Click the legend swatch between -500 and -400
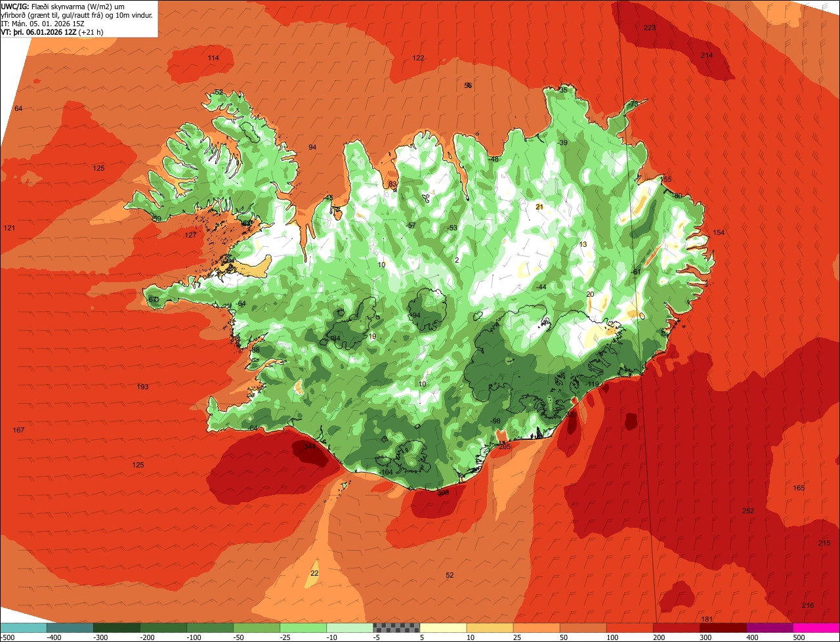This screenshot has width=840, height=642. point(24,628)
